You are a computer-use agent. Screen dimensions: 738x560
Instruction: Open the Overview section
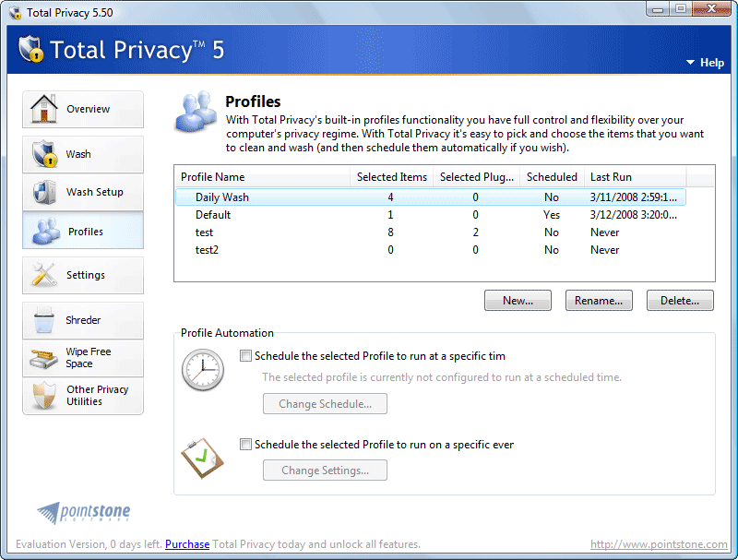click(83, 109)
